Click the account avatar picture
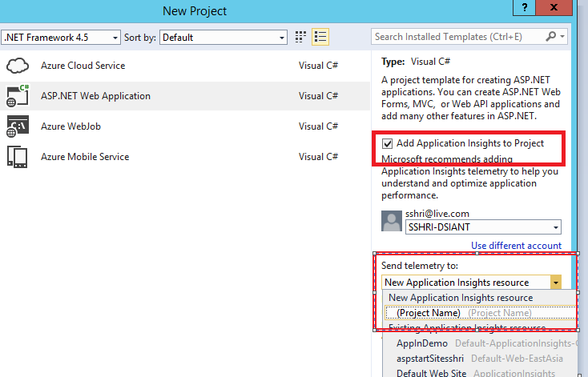Viewport: 588px width, 377px height. (392, 221)
